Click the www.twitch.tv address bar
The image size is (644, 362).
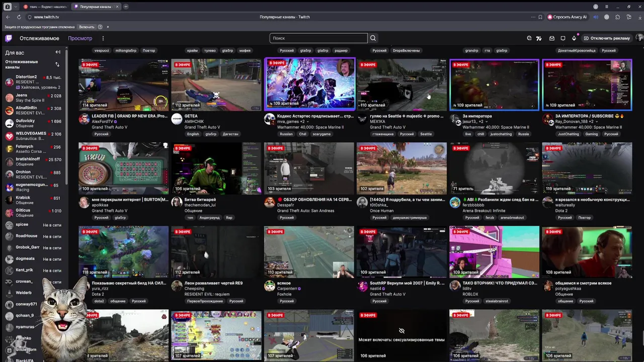click(x=46, y=17)
